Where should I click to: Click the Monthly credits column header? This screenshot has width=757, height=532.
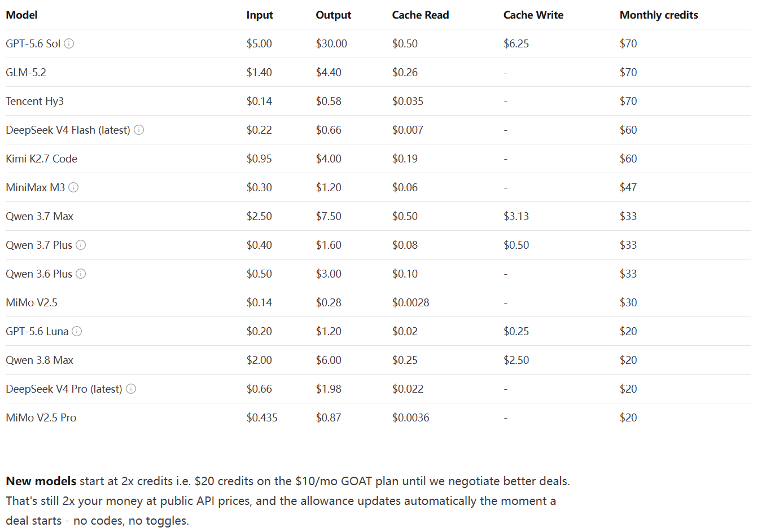coord(659,15)
